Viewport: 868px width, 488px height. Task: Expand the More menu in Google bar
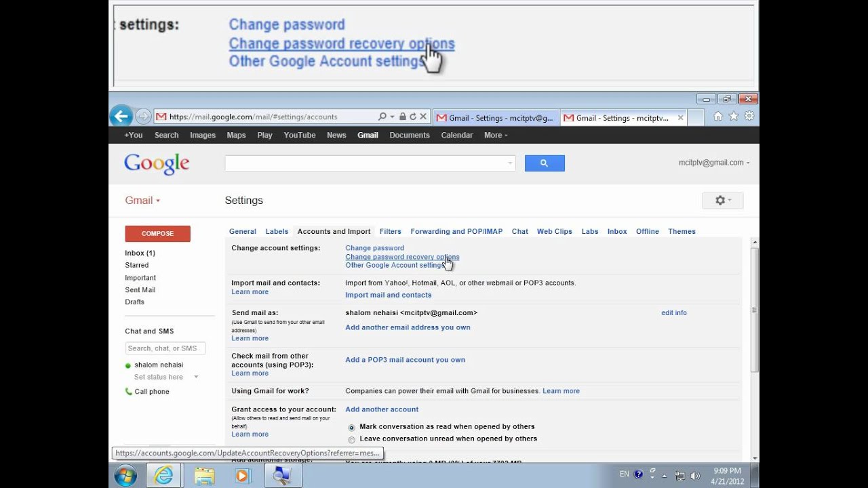click(x=496, y=135)
